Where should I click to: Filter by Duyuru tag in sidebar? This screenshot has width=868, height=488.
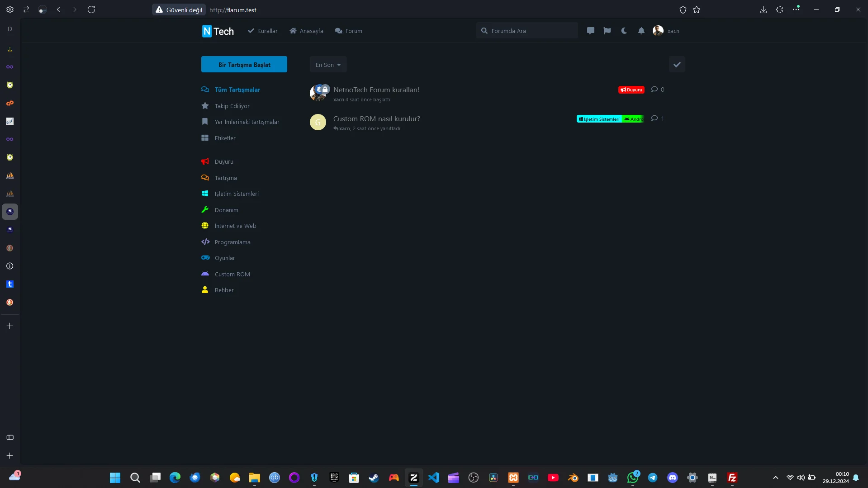[217, 161]
